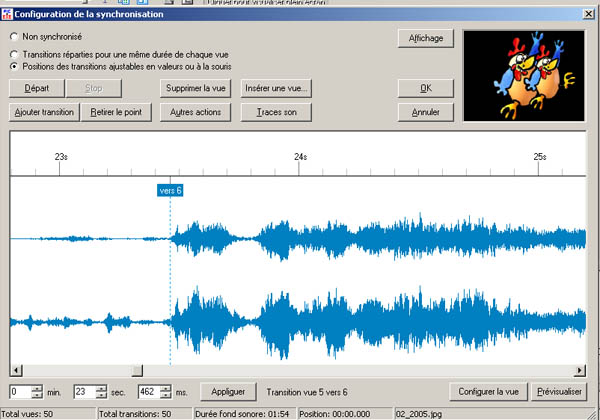Click 'Supprimer la vue' button
The width and height of the screenshot is (600, 420).
coord(196,88)
